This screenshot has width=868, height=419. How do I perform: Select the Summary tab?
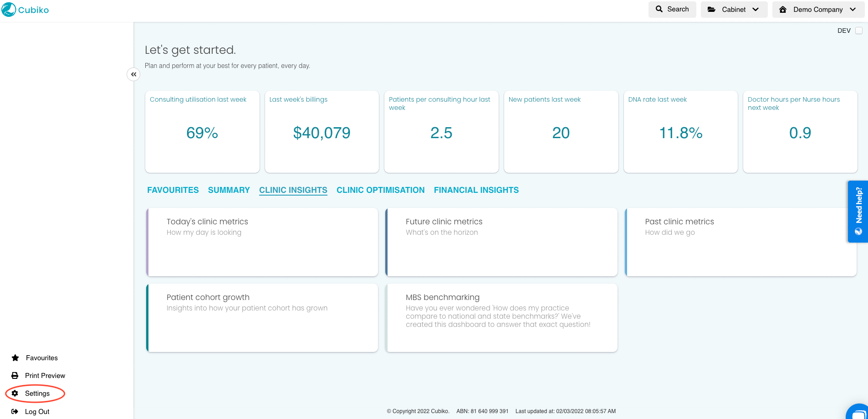229,190
